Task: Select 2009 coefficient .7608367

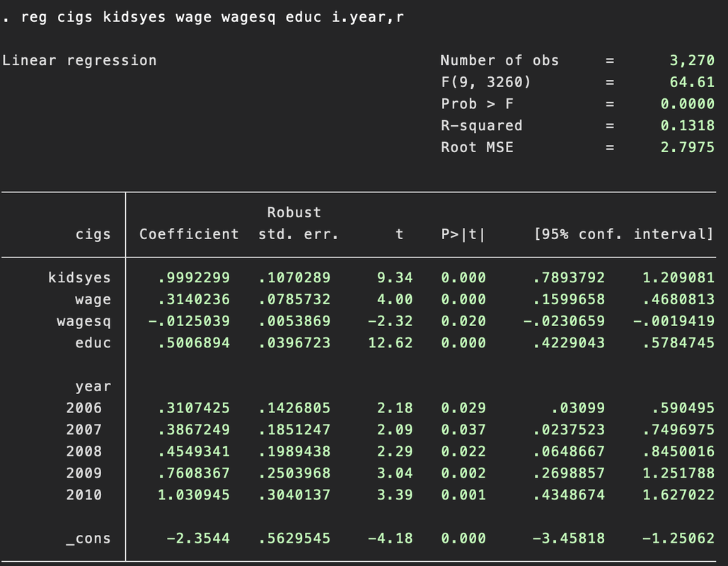Action: [194, 473]
